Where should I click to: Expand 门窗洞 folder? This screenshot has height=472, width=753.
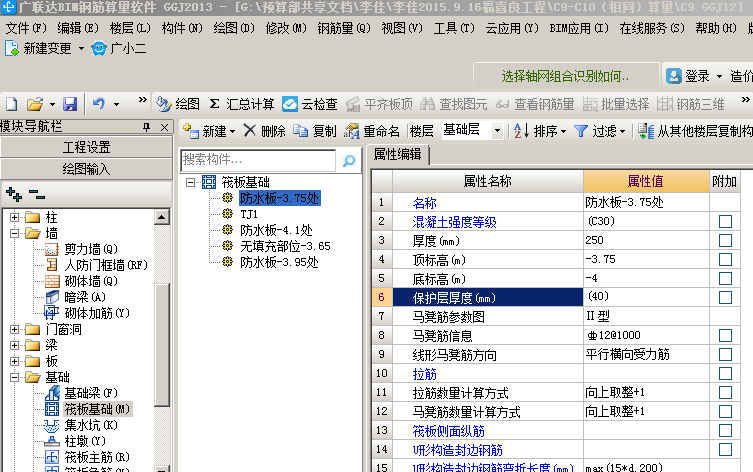pos(14,329)
